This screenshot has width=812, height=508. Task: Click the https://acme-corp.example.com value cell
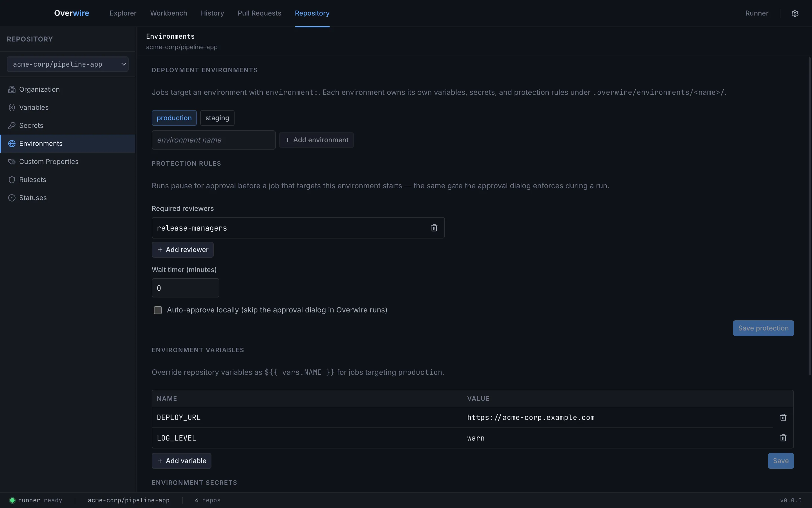point(618,417)
